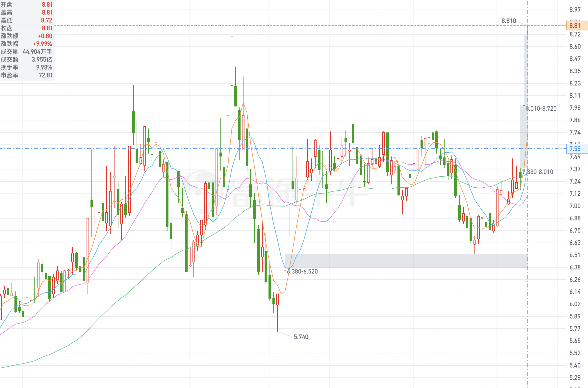This screenshot has height=388, width=588.
Task: Select the 7.380-8.010 gap label
Action: click(x=538, y=172)
